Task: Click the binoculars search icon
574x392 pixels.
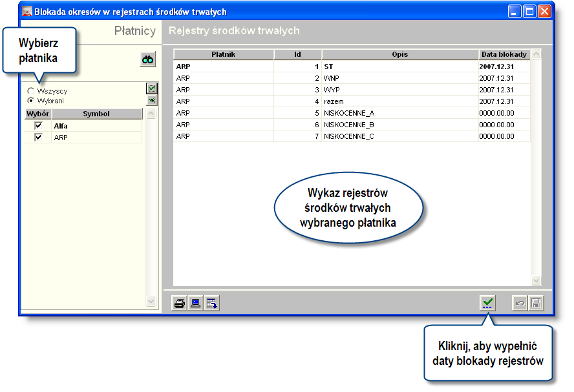Action: 147,59
